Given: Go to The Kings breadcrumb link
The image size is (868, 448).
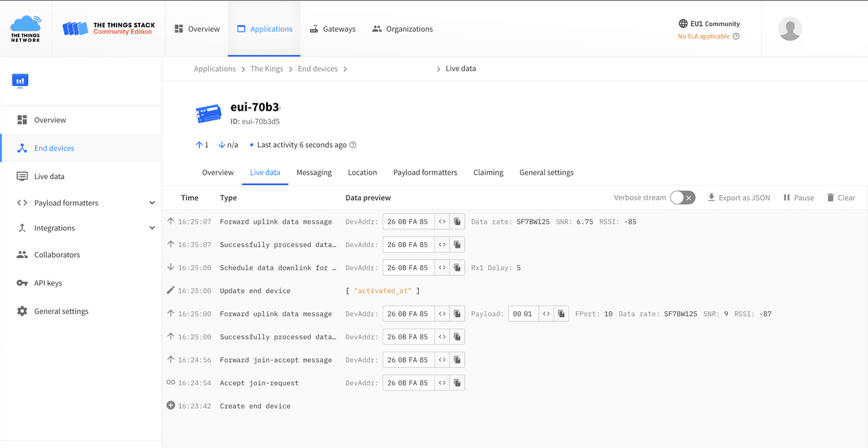Looking at the screenshot, I should (267, 68).
